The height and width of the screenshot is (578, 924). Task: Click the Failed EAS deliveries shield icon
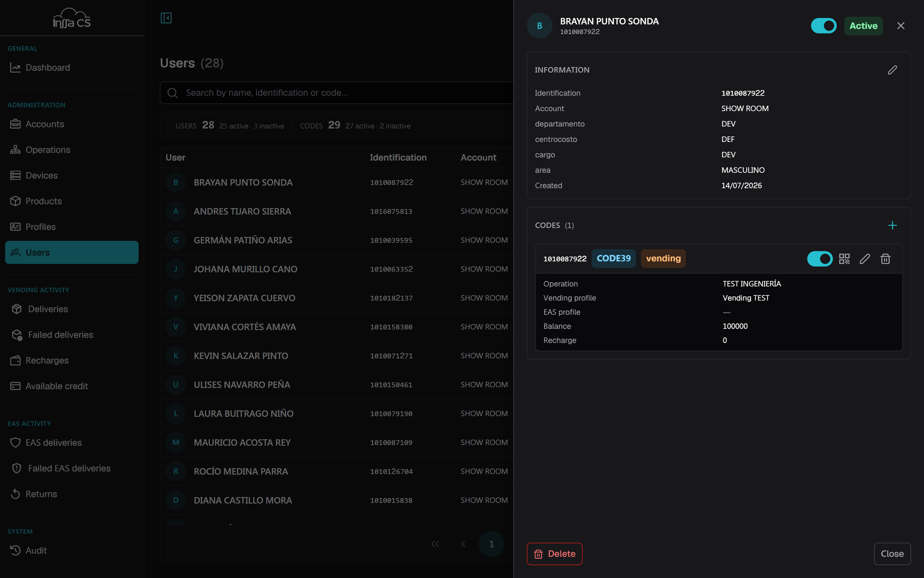pos(17,468)
